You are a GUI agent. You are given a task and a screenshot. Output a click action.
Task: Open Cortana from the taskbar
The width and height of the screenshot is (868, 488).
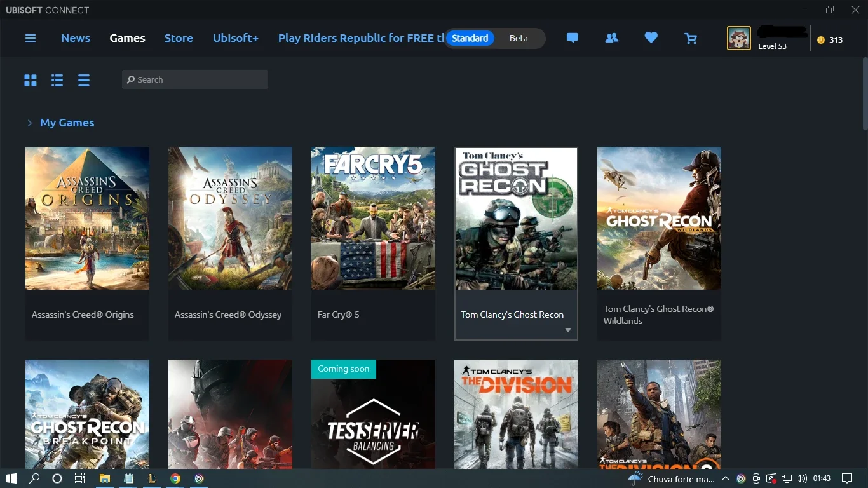[x=57, y=478]
